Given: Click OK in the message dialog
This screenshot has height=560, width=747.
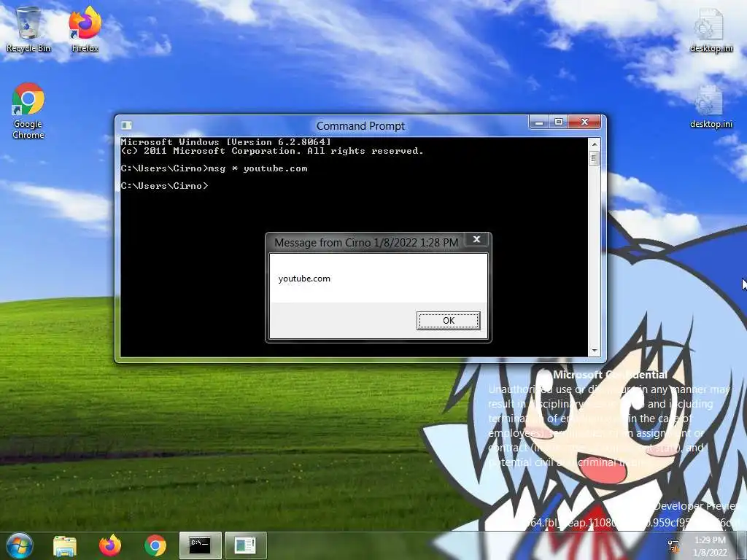Looking at the screenshot, I should (x=449, y=321).
